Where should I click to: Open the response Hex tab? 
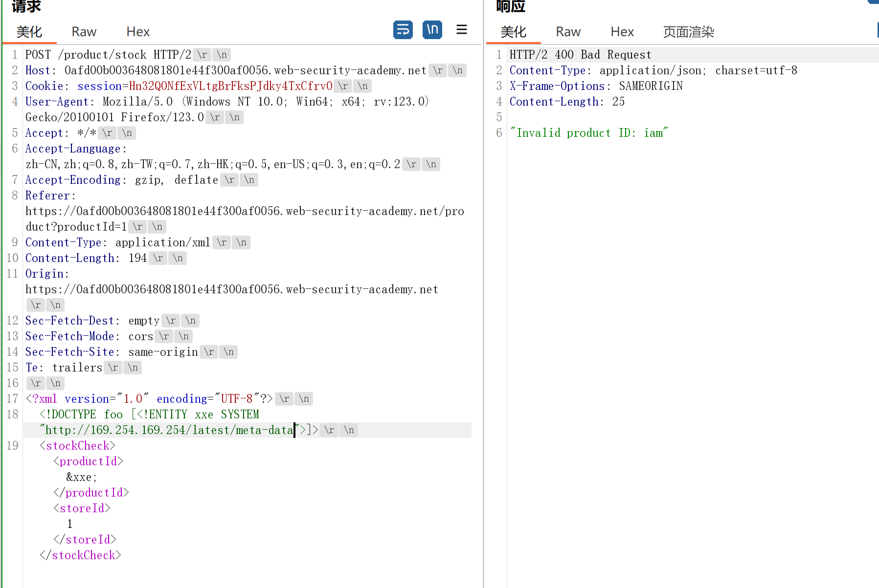622,32
